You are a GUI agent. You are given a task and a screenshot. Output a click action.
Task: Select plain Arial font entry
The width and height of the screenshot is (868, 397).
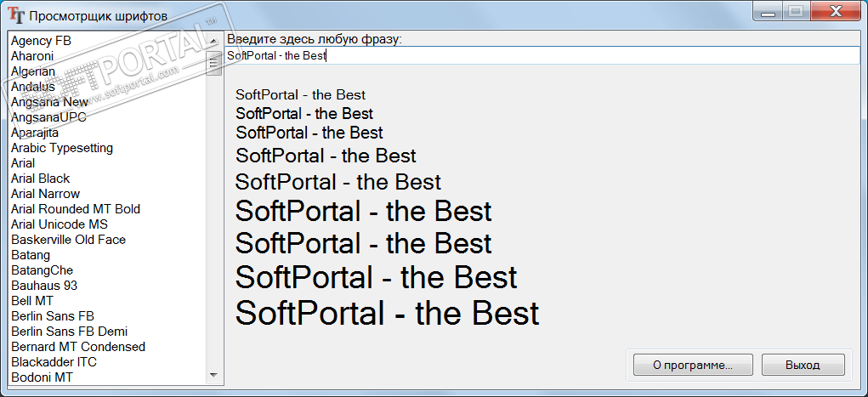click(23, 163)
